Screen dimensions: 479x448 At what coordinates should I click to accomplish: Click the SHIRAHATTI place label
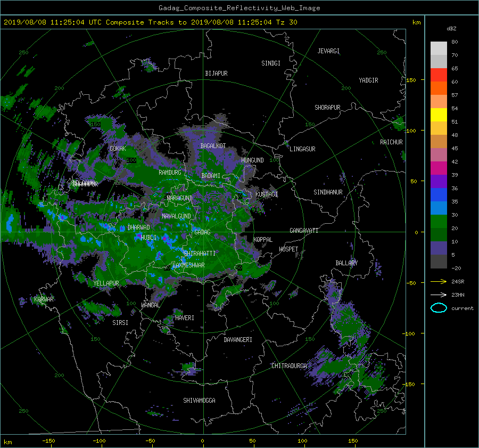coord(200,253)
